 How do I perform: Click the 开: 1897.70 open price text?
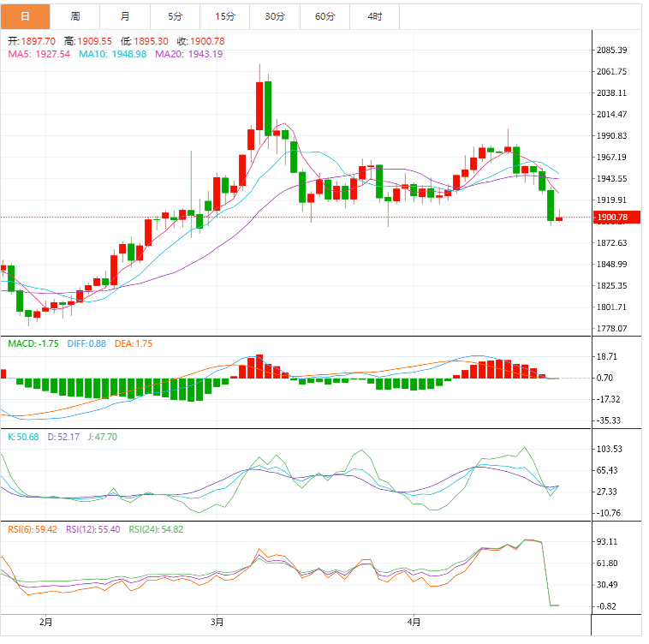pyautogui.click(x=32, y=41)
